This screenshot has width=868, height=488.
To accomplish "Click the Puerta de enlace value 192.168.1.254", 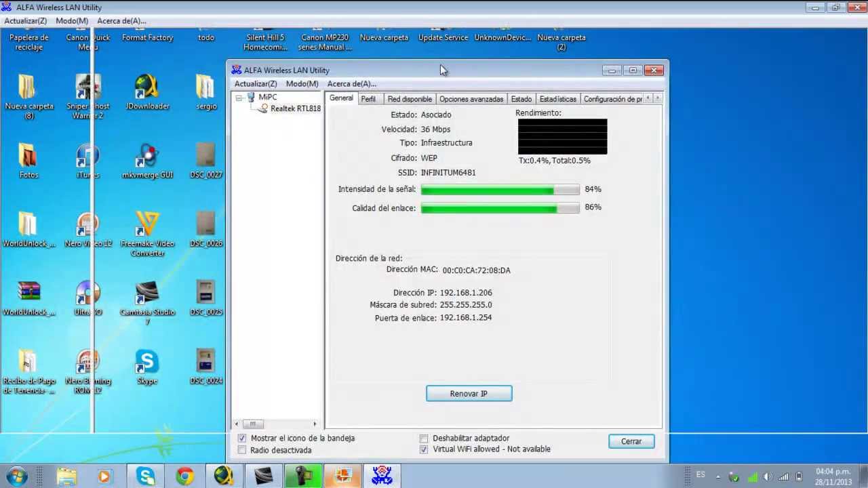I will (466, 318).
